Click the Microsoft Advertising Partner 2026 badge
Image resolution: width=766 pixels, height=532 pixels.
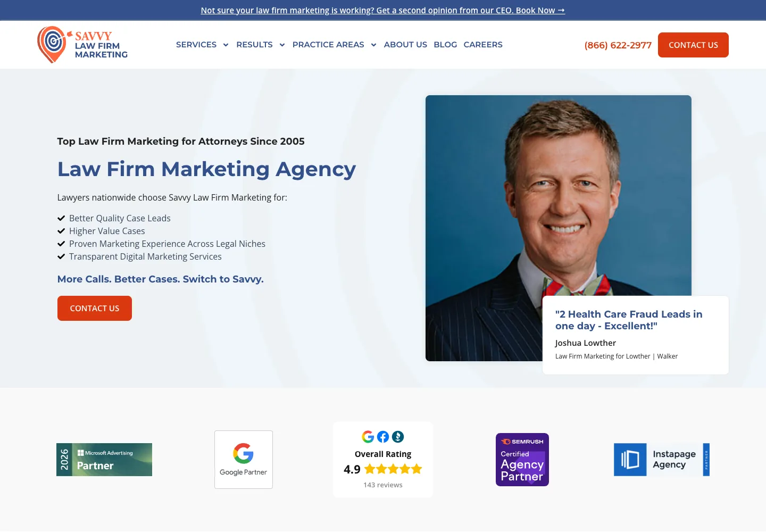(104, 460)
